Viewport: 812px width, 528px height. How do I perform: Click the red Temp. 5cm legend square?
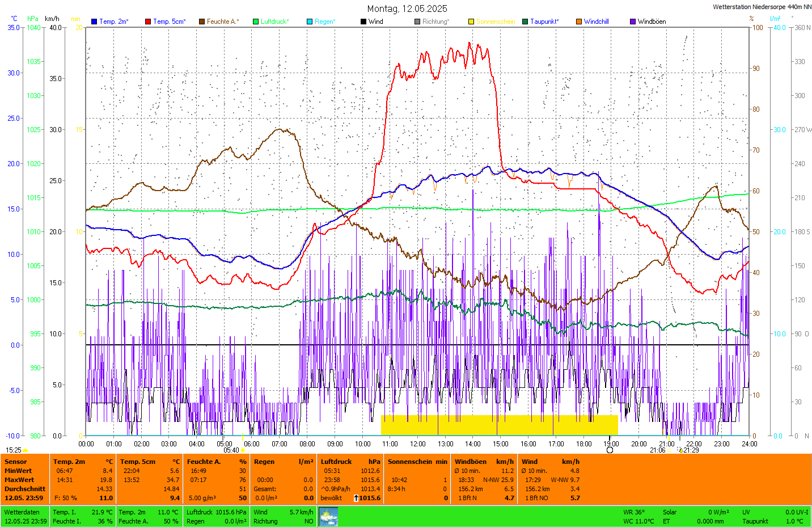click(x=148, y=22)
